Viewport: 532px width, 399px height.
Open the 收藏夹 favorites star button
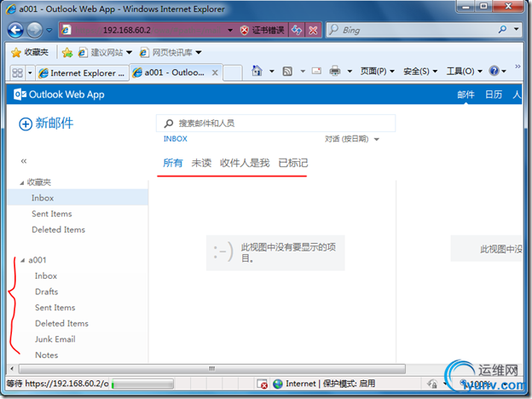point(30,52)
